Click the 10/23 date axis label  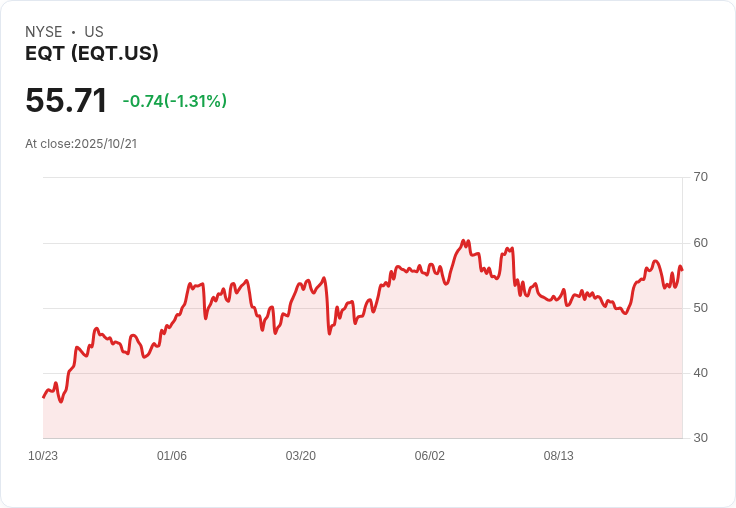tap(43, 456)
